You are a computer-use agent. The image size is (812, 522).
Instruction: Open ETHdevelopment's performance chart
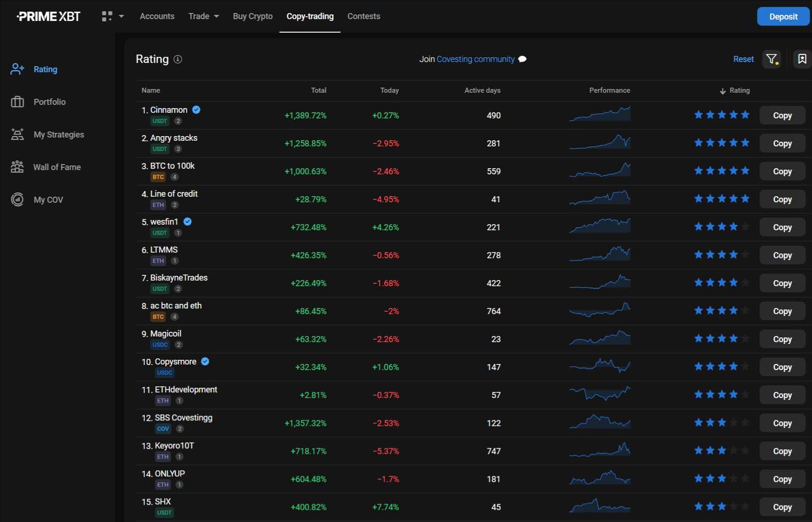(x=600, y=394)
